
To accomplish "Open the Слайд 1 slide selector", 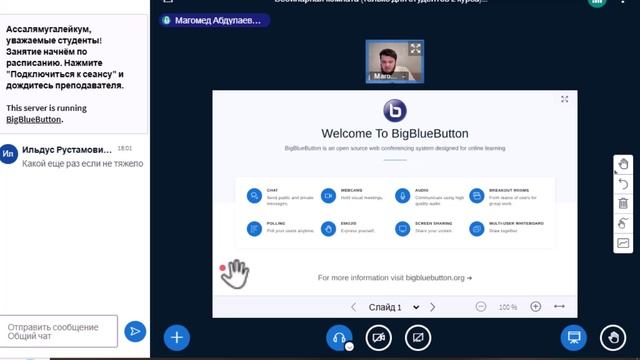I will tap(393, 307).
